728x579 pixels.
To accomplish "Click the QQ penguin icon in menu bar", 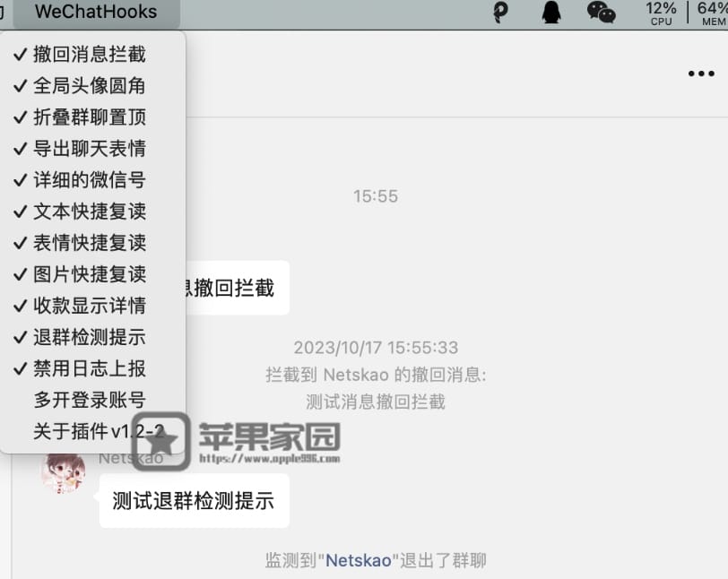I will coord(551,12).
